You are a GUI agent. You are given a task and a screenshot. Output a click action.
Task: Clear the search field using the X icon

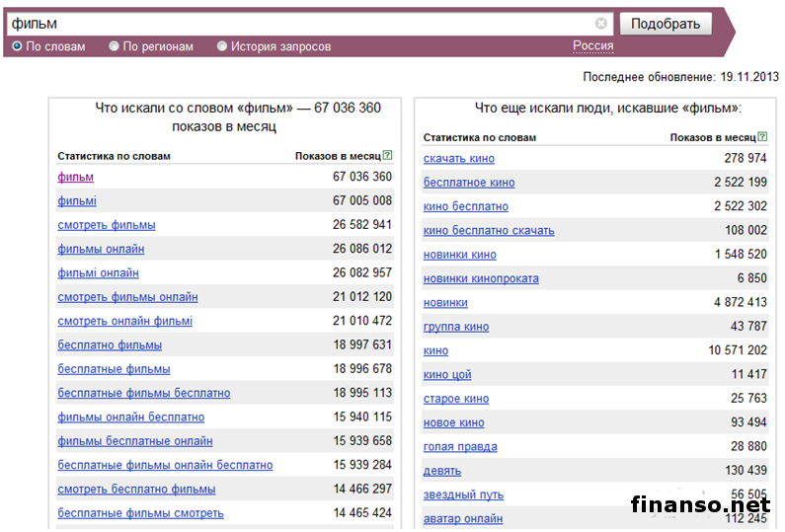[x=601, y=24]
